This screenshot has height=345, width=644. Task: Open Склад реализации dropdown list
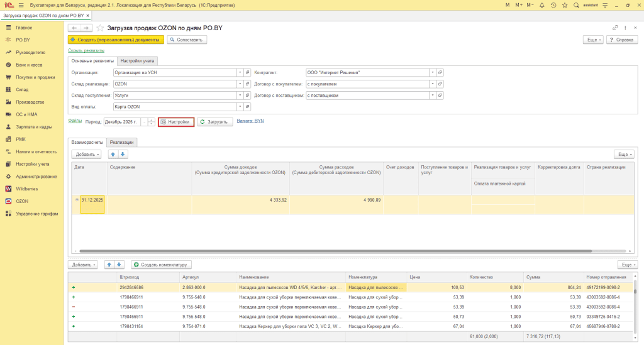240,84
